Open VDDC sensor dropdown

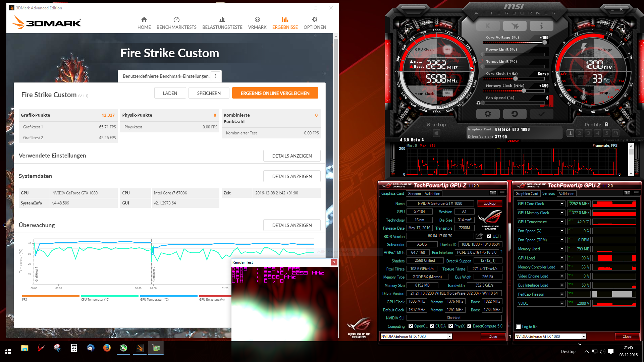point(562,303)
